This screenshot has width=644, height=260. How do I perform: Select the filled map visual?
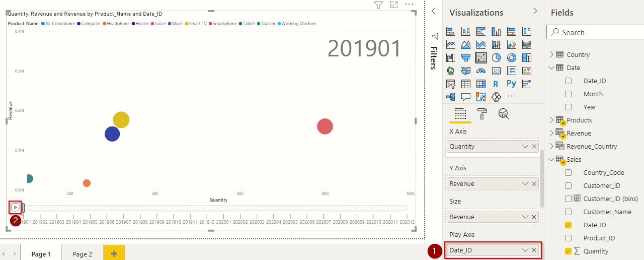click(x=466, y=71)
